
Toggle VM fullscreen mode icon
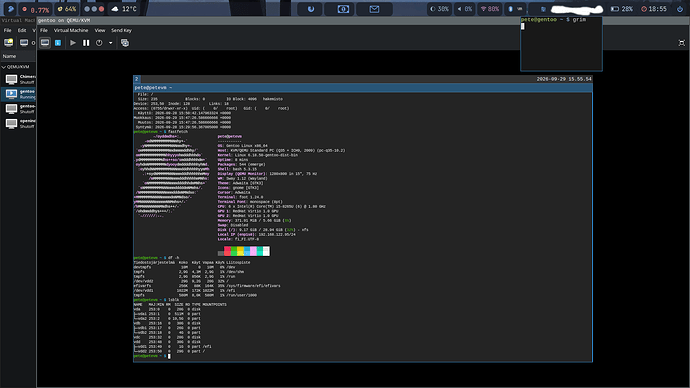[682, 43]
